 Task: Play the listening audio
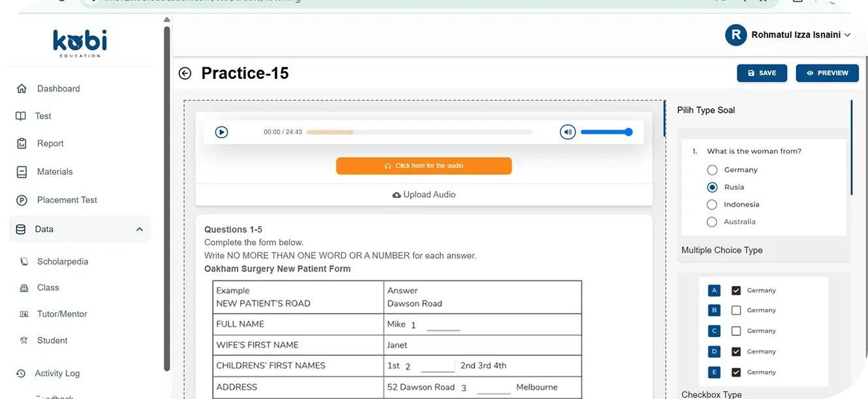point(222,132)
